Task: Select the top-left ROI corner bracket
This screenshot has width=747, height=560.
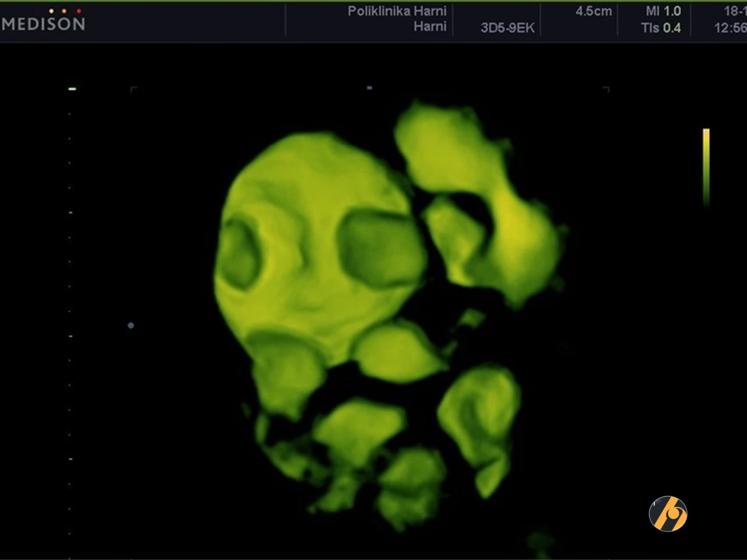Action: coord(134,90)
